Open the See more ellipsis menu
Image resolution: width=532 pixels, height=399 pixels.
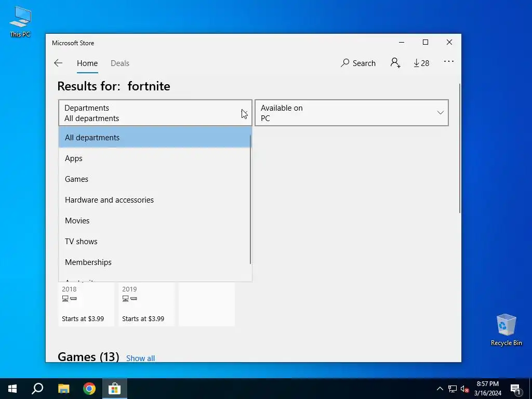[448, 61]
